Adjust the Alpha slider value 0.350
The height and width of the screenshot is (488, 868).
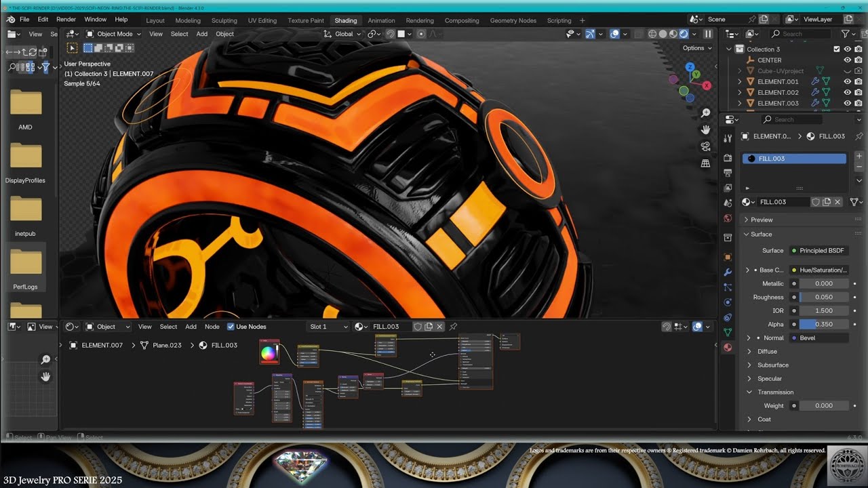coord(823,324)
